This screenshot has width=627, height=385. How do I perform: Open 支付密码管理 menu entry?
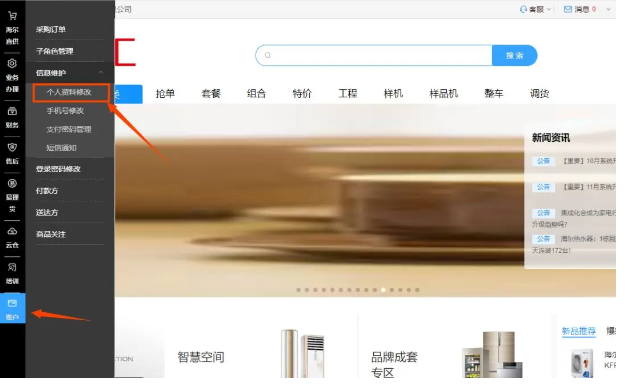click(x=69, y=129)
